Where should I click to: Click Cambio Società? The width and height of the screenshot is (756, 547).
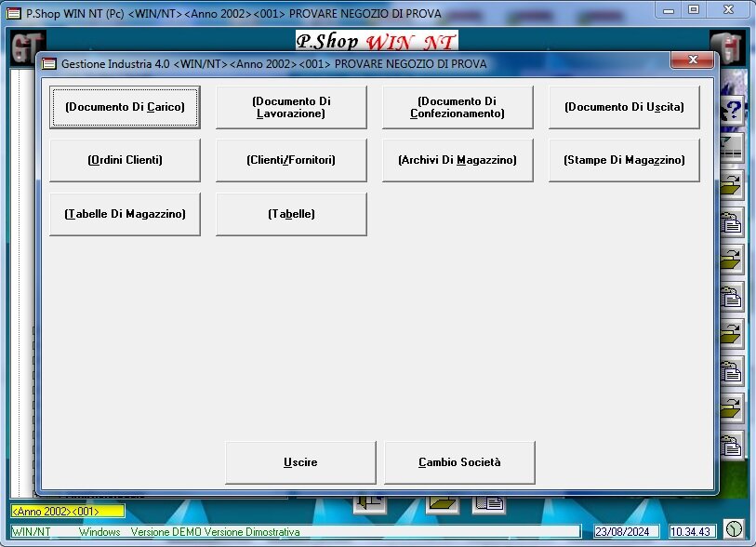(459, 461)
